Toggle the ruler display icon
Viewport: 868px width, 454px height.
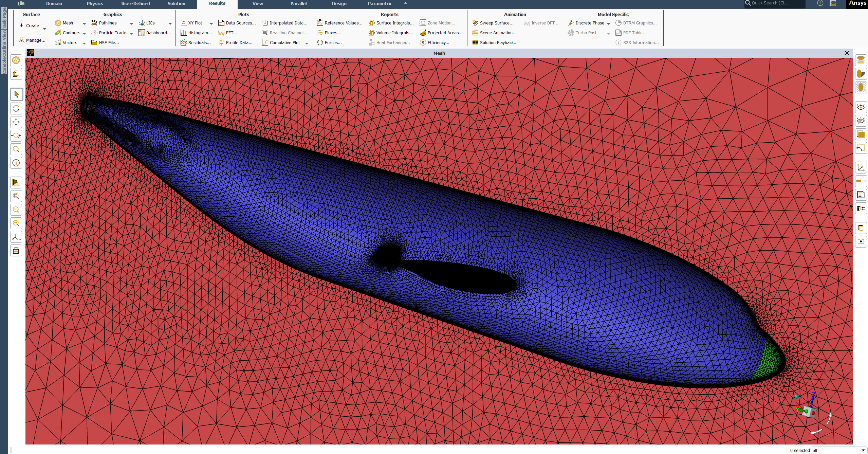pos(861,181)
